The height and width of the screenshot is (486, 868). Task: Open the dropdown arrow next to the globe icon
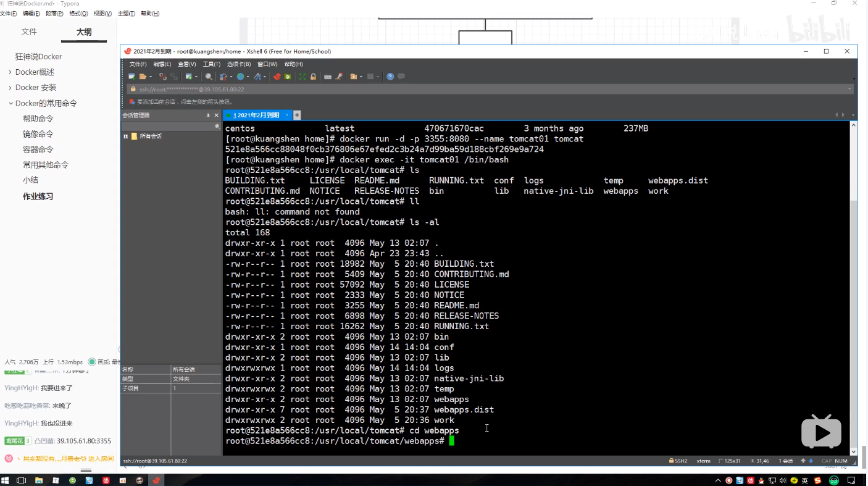[248, 77]
